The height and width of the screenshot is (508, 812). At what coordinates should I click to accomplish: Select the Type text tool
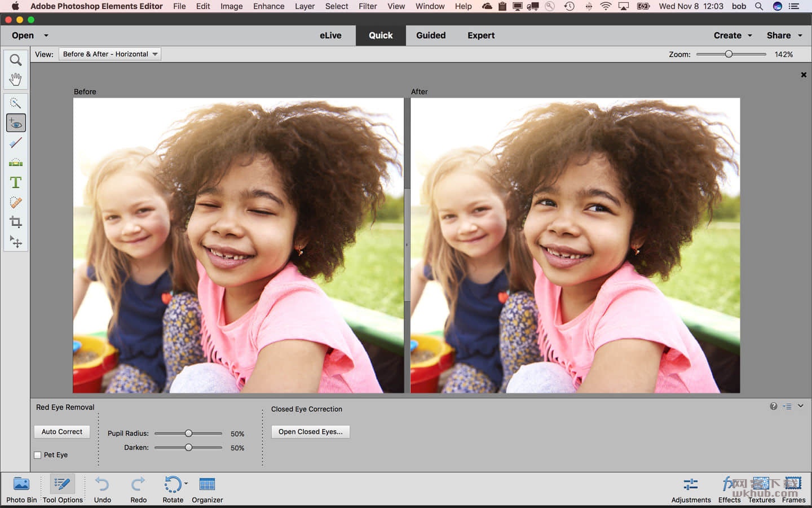[x=16, y=182]
